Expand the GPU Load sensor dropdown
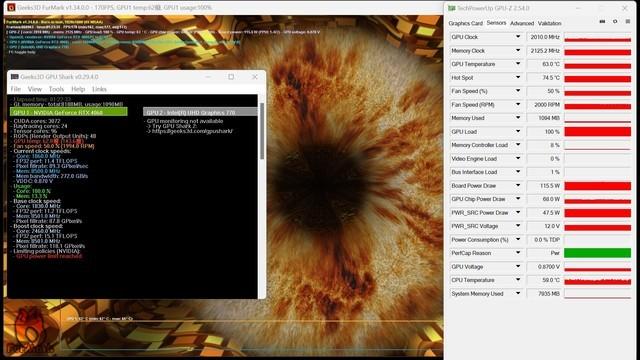Image resolution: width=640 pixels, height=360 pixels. click(518, 131)
